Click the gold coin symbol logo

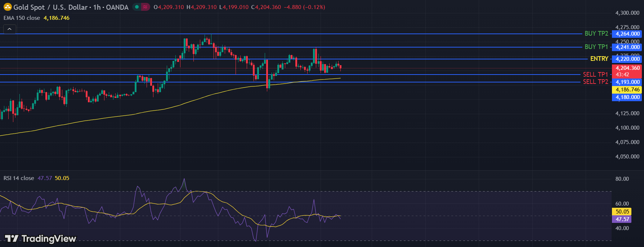pyautogui.click(x=8, y=7)
